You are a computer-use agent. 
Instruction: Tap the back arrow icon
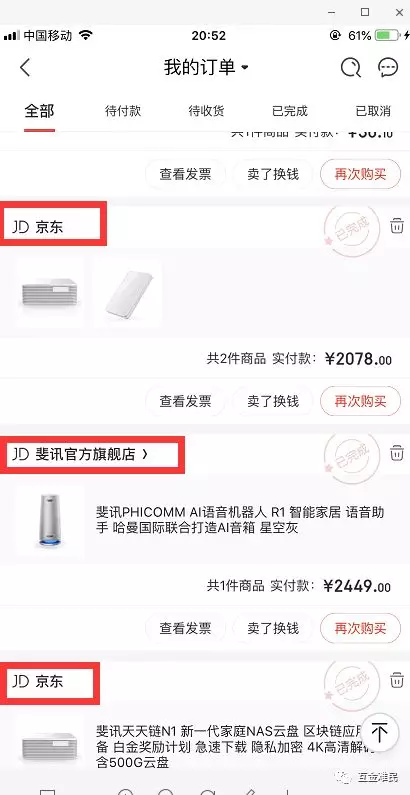coord(25,67)
